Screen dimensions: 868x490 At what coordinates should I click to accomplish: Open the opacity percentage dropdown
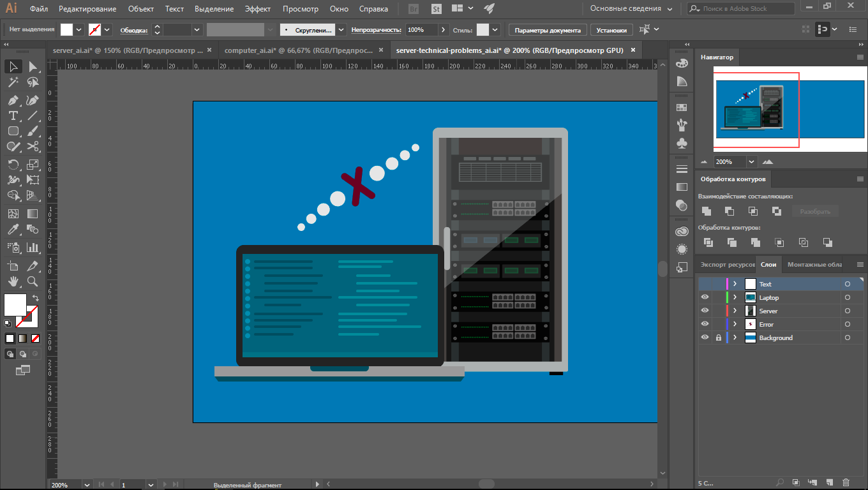tap(444, 30)
